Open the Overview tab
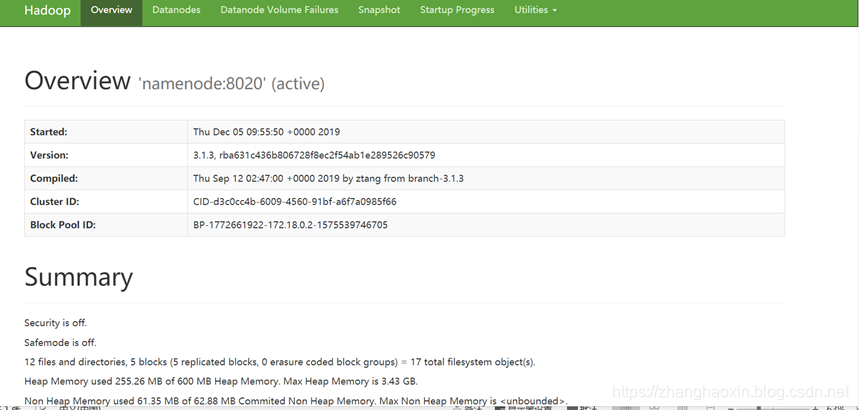Screen dimensions: 859x410 111,10
